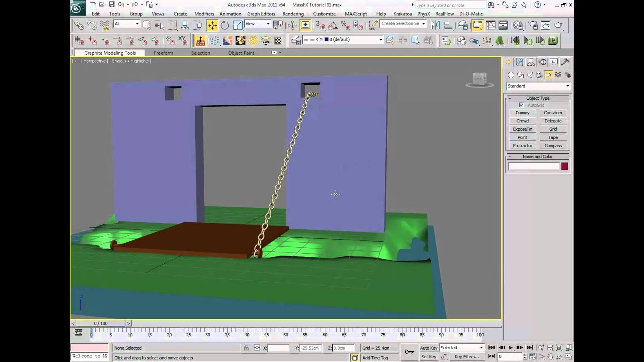Image resolution: width=644 pixels, height=362 pixels.
Task: Toggle Auto Key animation mode
Action: click(428, 348)
